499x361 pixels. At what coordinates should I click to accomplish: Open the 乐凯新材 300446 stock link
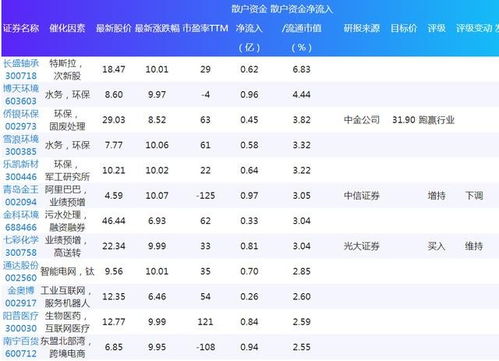point(21,170)
